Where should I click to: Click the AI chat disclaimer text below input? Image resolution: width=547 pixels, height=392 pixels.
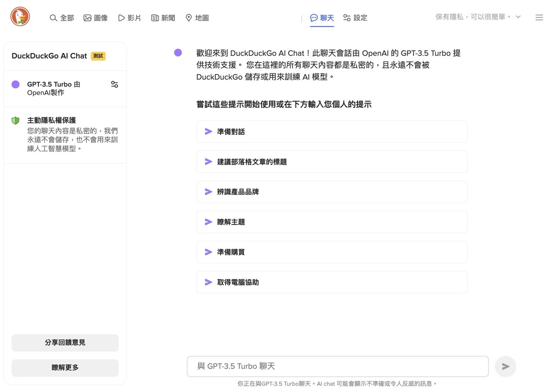[x=337, y=384]
